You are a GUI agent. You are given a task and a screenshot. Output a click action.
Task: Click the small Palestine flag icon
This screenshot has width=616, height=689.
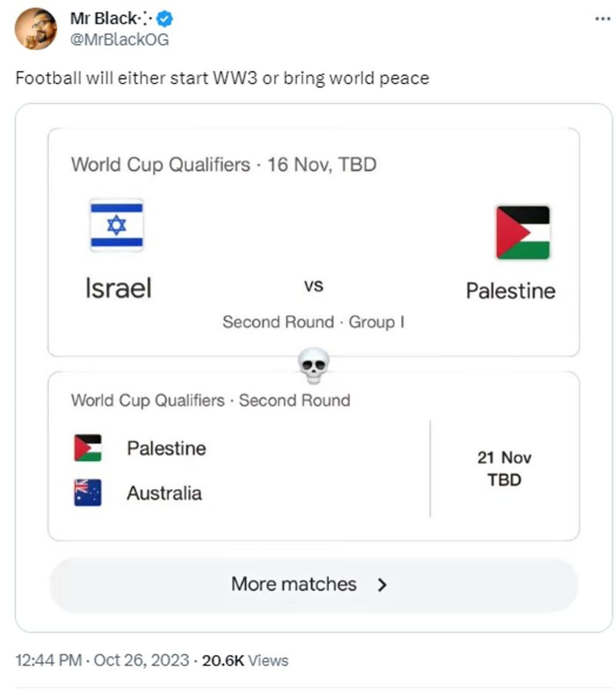click(x=88, y=448)
